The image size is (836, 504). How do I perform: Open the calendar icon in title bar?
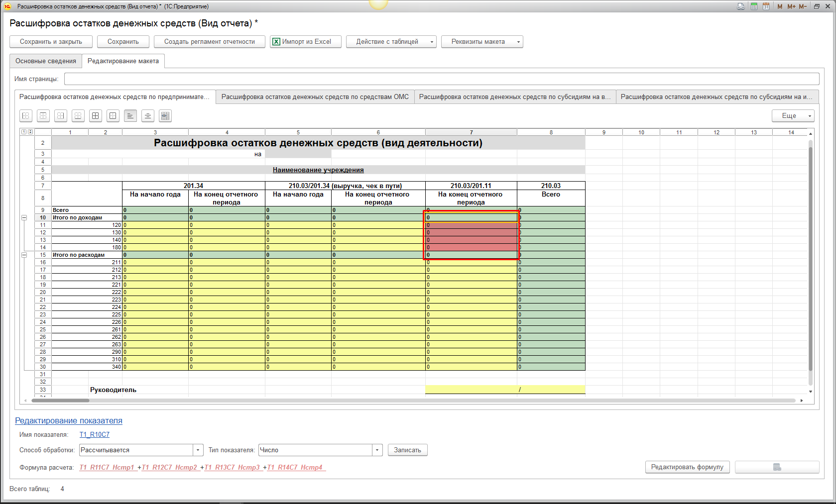pos(766,6)
